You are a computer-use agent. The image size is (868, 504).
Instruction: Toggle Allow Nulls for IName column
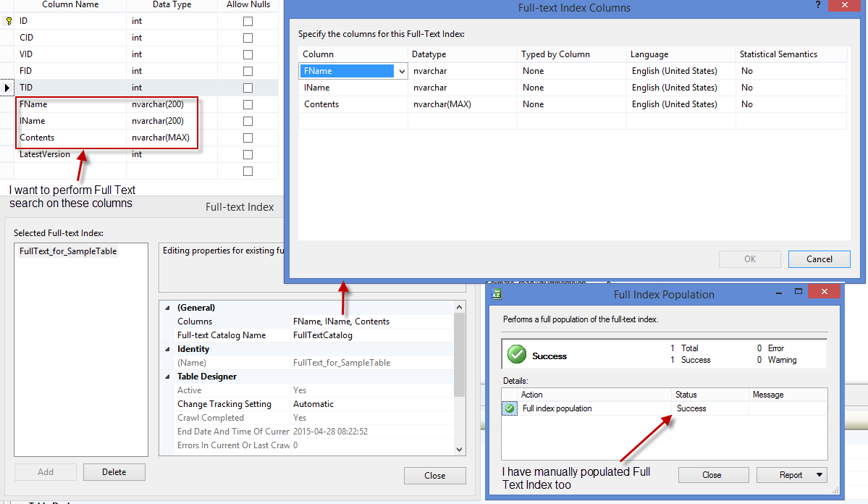[248, 121]
